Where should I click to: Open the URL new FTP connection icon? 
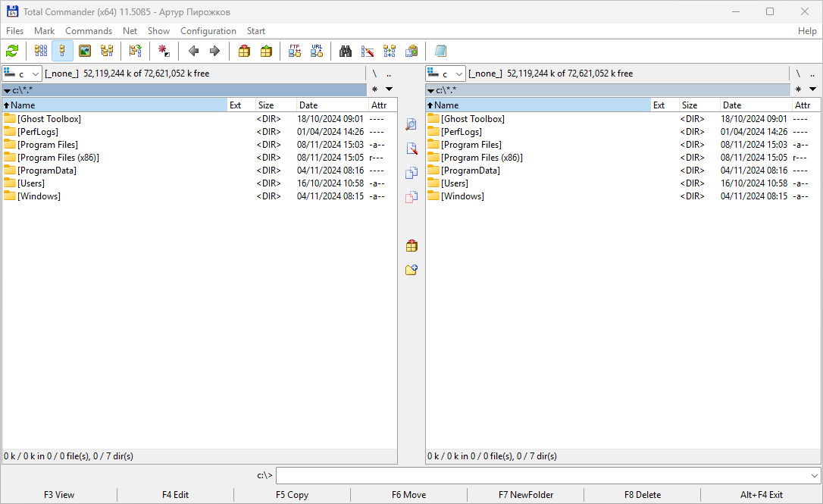(x=317, y=51)
